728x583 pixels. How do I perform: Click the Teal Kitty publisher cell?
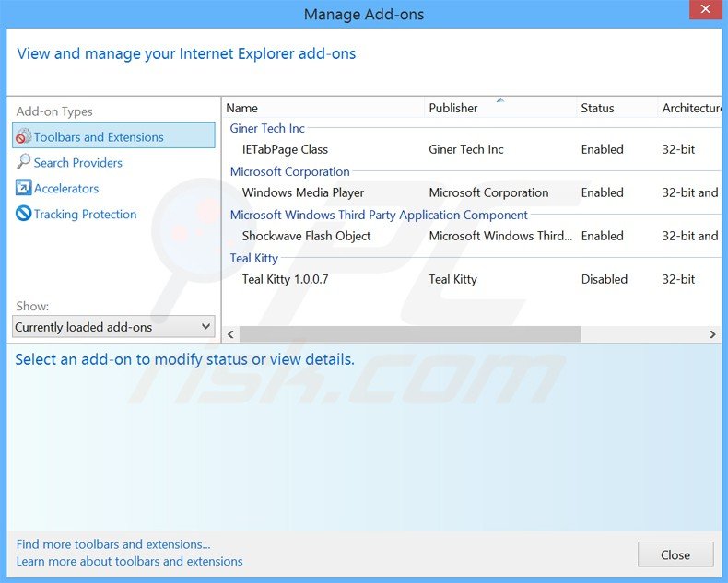pyautogui.click(x=452, y=279)
